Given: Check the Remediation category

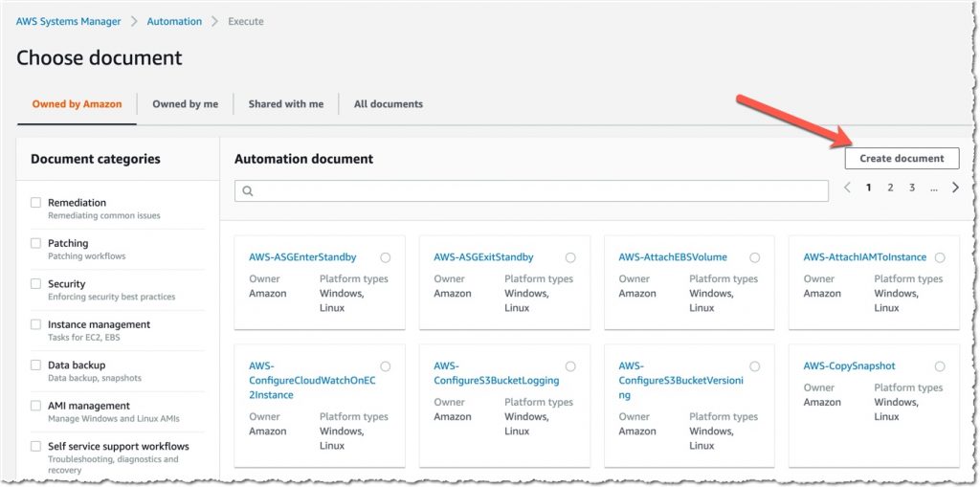Looking at the screenshot, I should coord(35,203).
